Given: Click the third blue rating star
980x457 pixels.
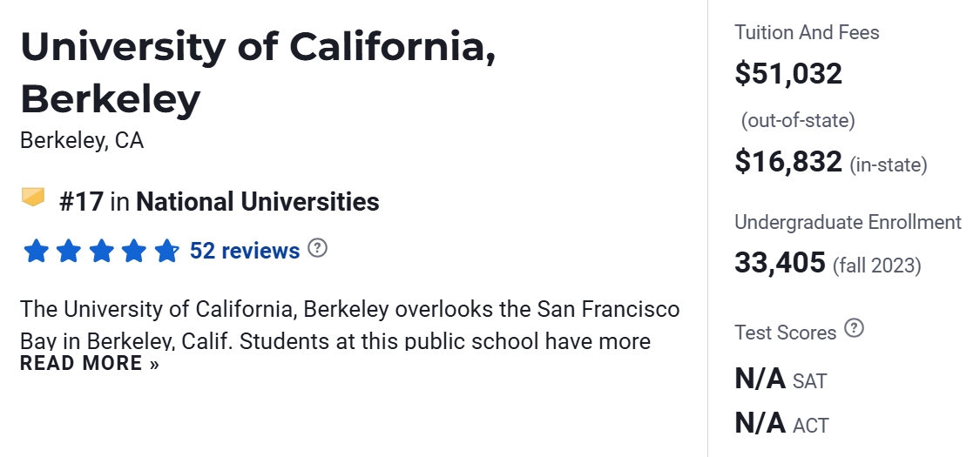Looking at the screenshot, I should coord(101,252).
